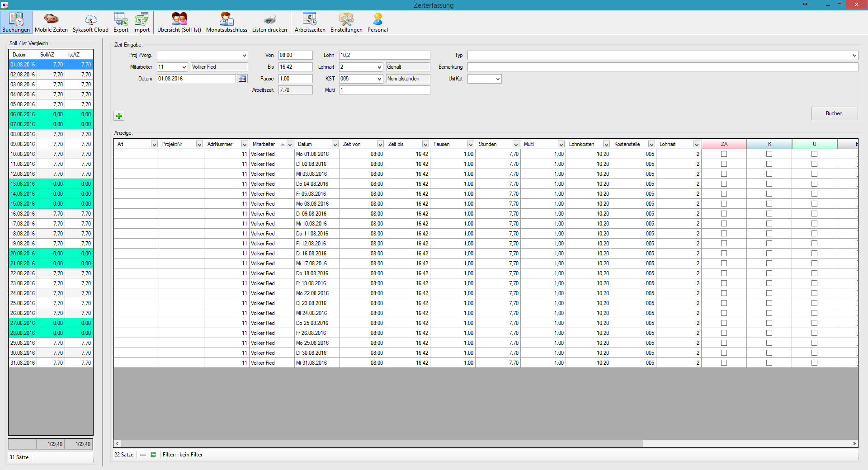Click the horizontal scrollbar of the table
This screenshot has height=470, width=868.
pos(382,444)
